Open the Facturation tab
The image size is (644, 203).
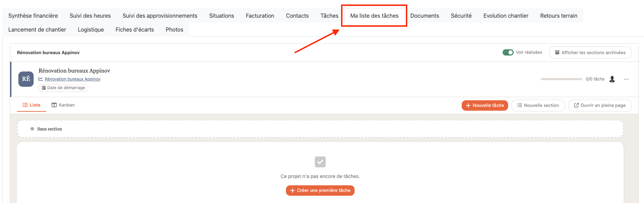(x=260, y=16)
